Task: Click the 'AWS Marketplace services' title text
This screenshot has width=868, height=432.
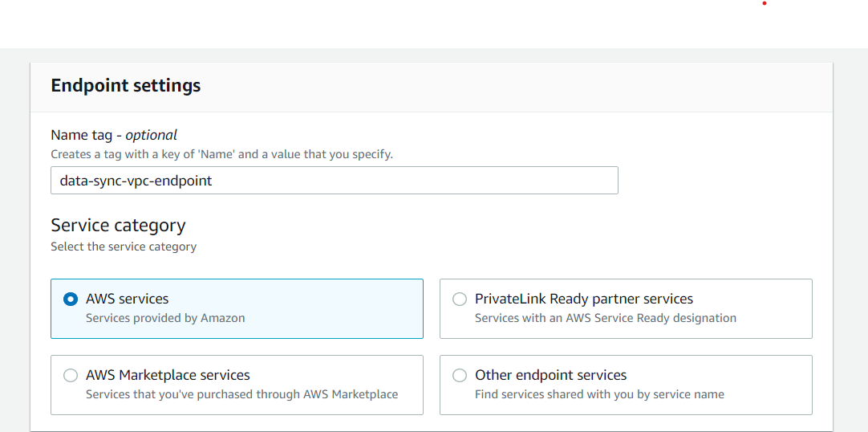Action: tap(168, 376)
